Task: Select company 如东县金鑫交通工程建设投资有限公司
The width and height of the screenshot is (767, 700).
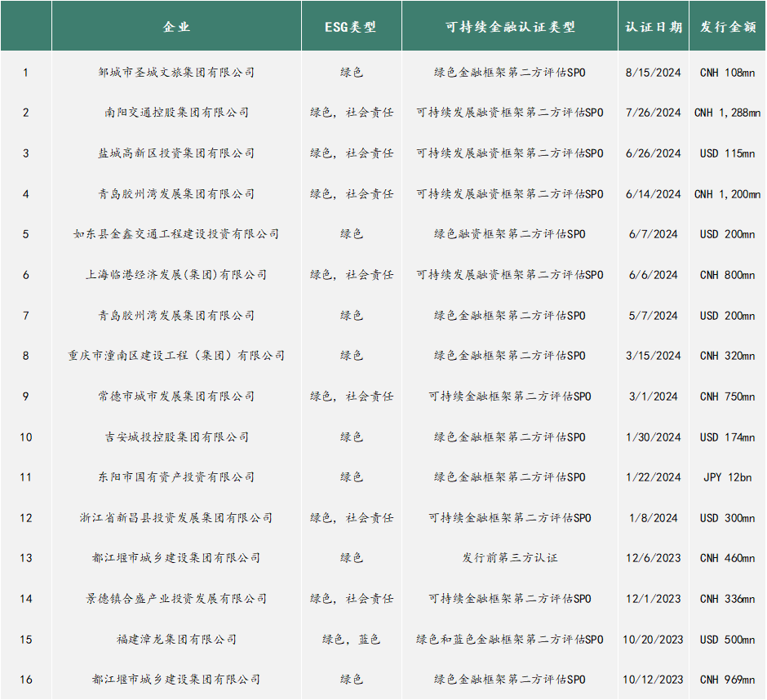Action: click(176, 234)
